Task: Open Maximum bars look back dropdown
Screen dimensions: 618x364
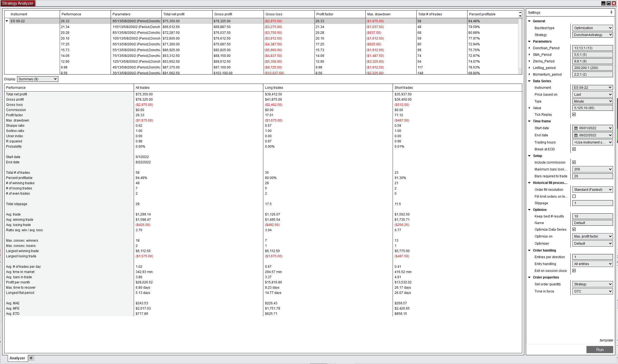Action: pos(592,169)
